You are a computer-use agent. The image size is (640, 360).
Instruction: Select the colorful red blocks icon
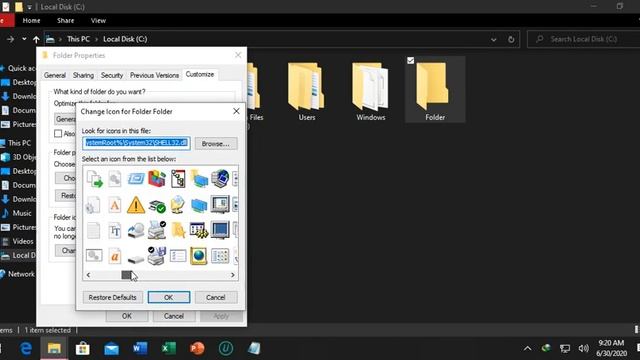pos(157,179)
